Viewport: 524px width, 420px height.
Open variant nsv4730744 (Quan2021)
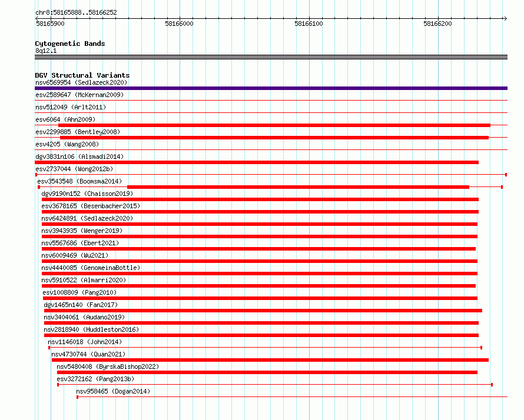88,354
